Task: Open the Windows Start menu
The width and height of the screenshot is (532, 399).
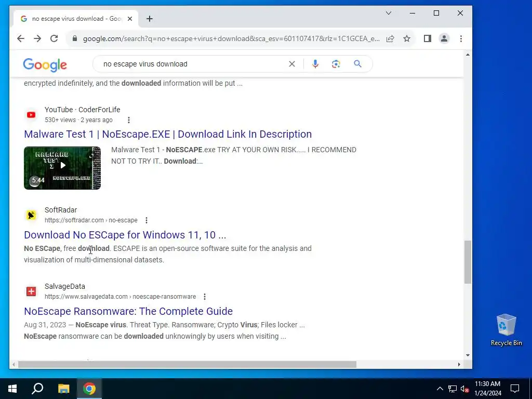Action: pyautogui.click(x=12, y=389)
